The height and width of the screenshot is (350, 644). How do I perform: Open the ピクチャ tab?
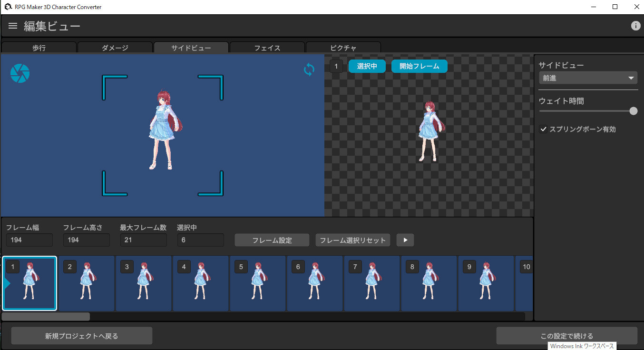point(343,47)
